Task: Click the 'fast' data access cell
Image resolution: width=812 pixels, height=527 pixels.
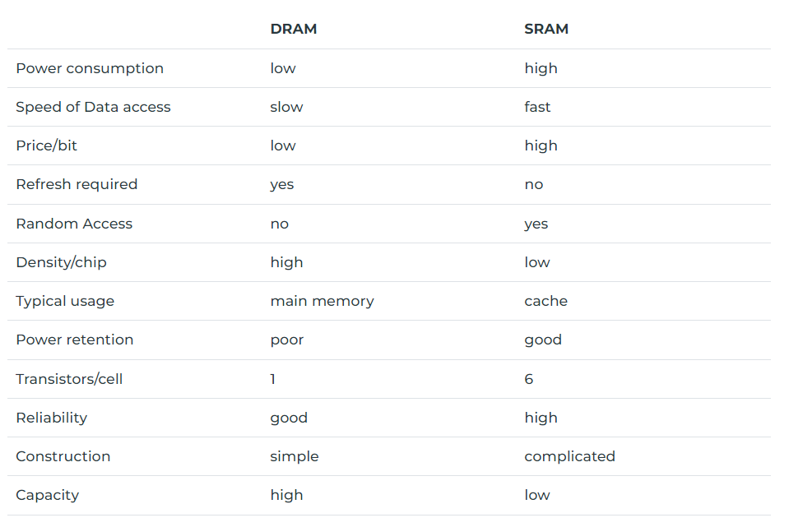Action: pos(537,107)
